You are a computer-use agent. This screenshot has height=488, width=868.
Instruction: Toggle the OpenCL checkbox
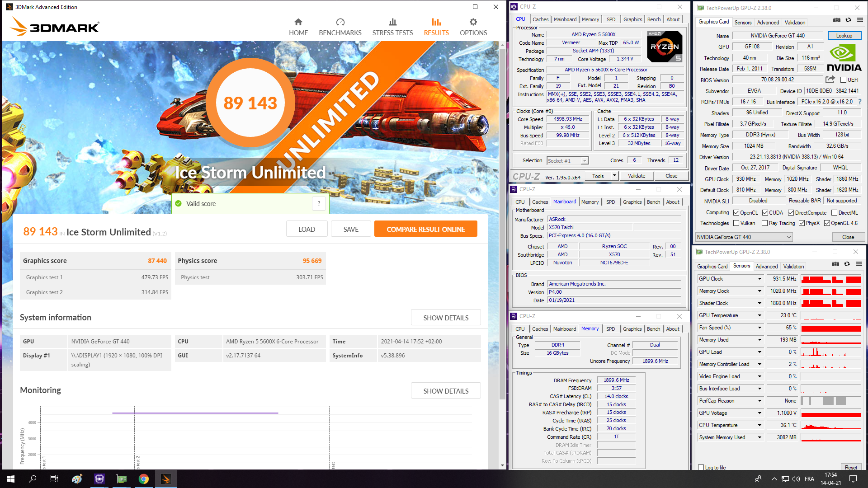(x=736, y=213)
